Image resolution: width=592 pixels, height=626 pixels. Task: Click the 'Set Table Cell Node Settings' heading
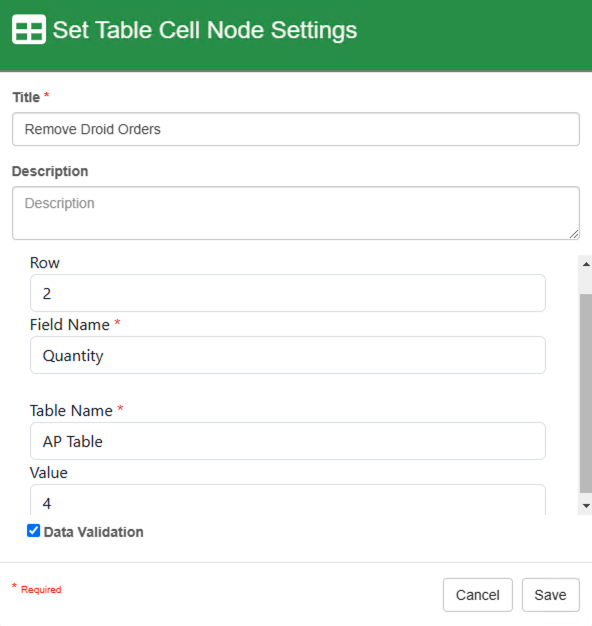205,30
